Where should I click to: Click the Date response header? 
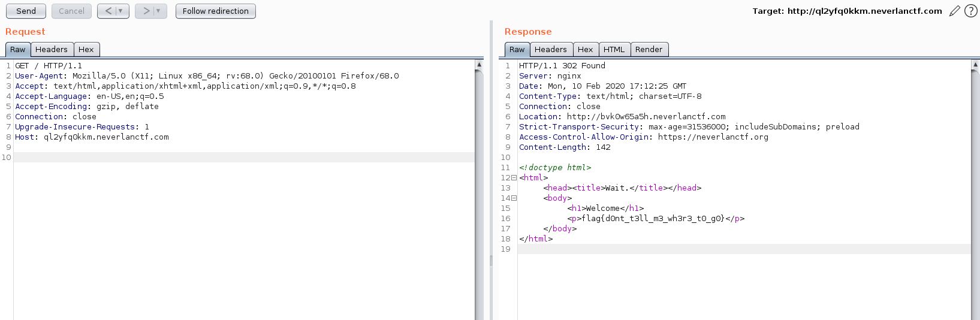coord(603,86)
